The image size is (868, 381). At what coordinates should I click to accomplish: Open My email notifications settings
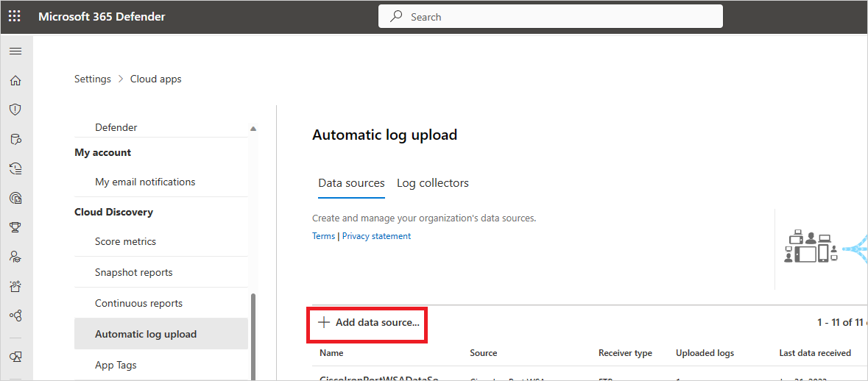[145, 182]
